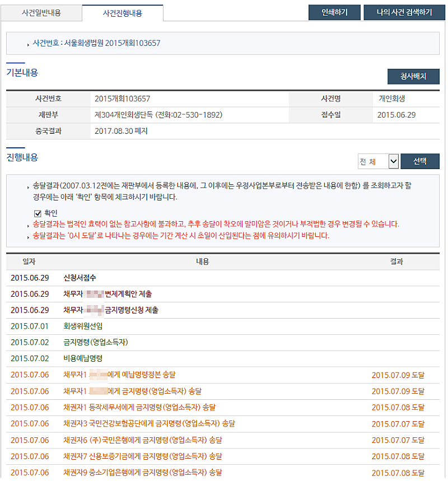Image resolution: width=448 pixels, height=481 pixels.
Task: Open 나의 사건 검색하기 button
Action: pyautogui.click(x=404, y=12)
